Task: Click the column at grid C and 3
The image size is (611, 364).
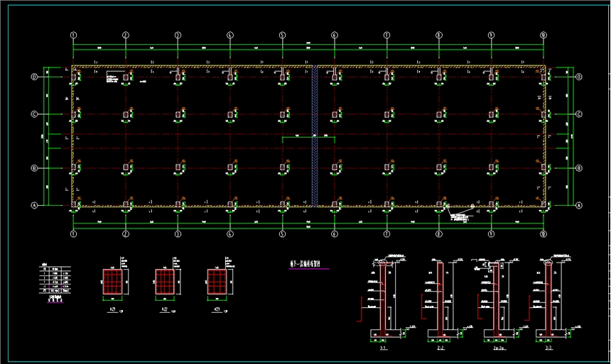Action: [x=178, y=114]
